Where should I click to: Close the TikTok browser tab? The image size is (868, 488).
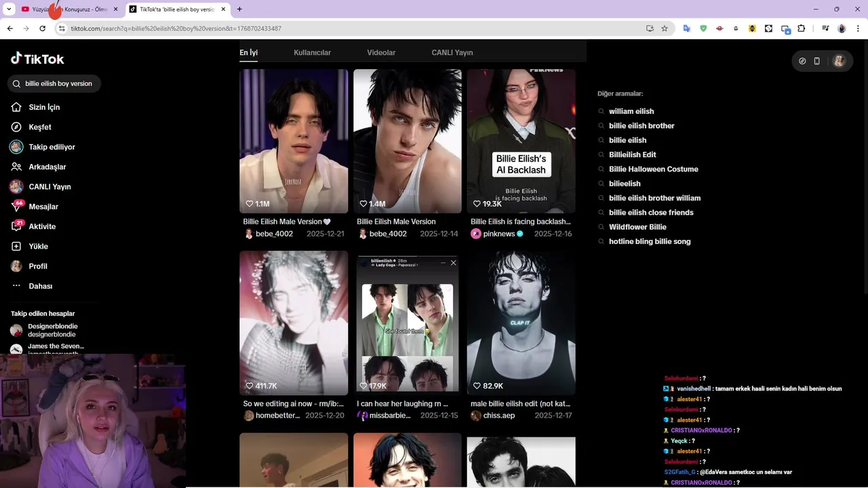point(223,9)
